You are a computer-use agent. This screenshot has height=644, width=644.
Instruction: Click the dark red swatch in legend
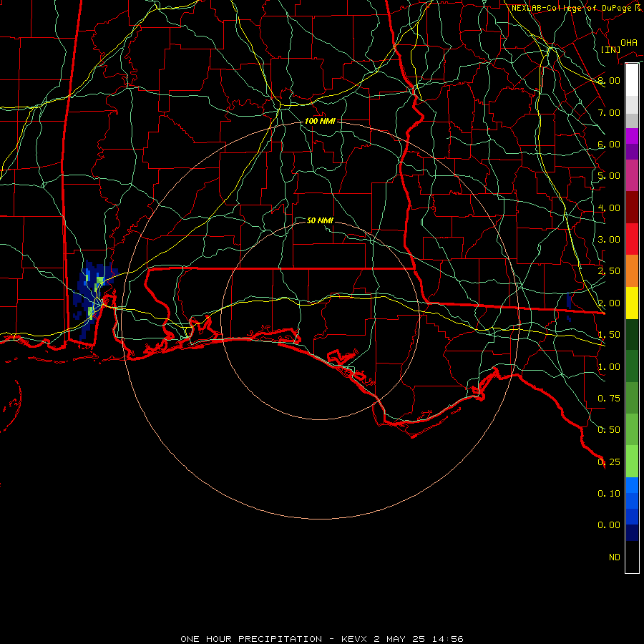[632, 208]
